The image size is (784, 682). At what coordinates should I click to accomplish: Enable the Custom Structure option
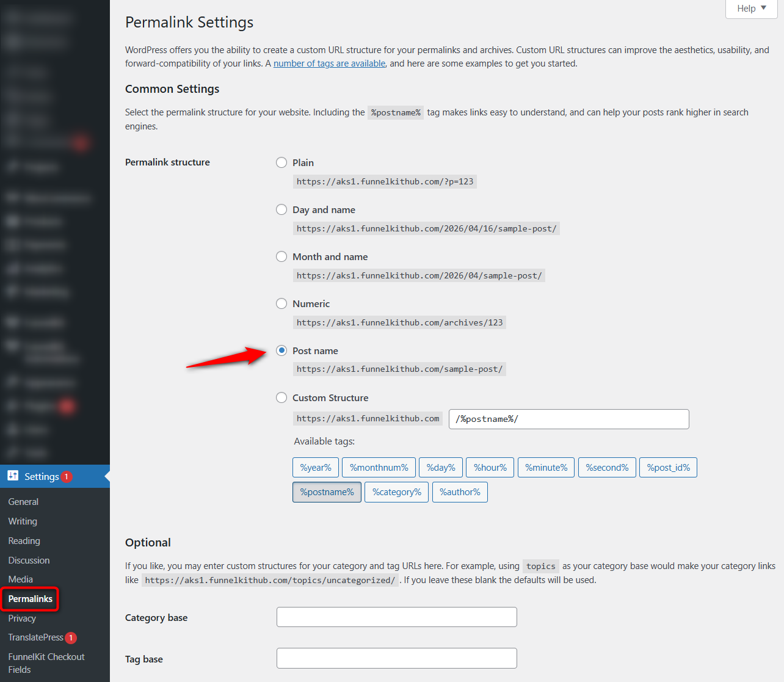tap(281, 397)
